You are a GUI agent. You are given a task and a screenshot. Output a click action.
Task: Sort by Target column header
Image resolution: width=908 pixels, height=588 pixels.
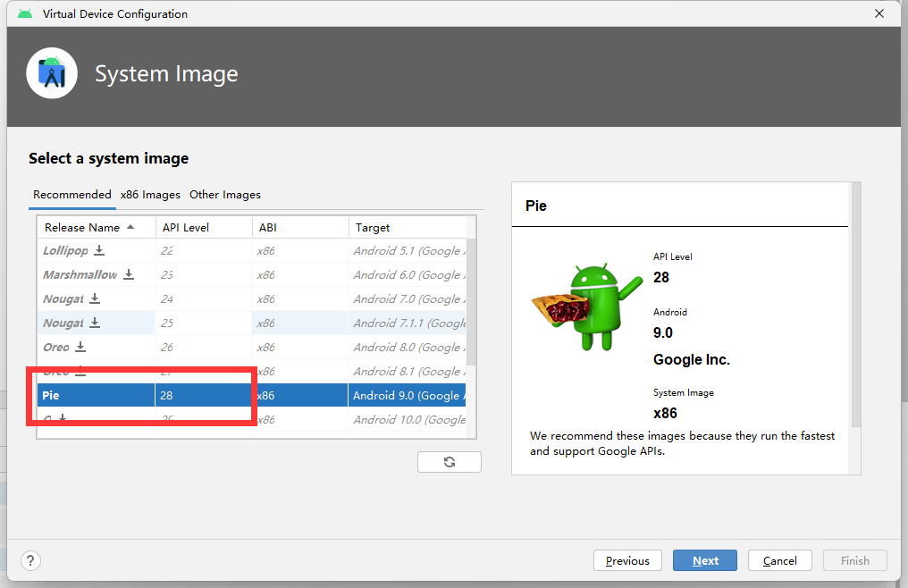[408, 228]
